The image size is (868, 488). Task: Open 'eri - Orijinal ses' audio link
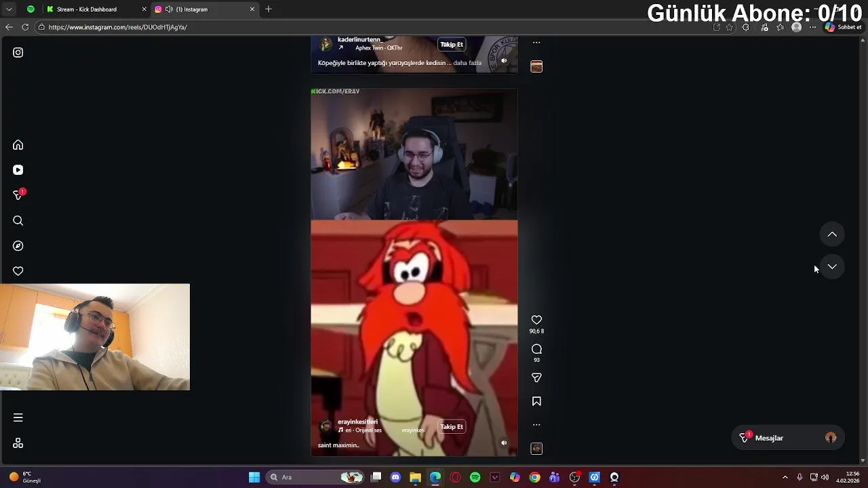point(363,430)
